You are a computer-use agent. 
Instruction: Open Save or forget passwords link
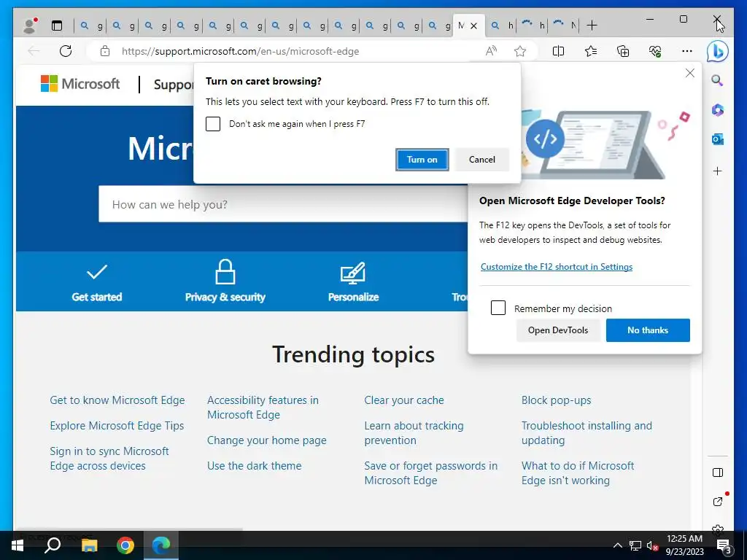pos(430,472)
